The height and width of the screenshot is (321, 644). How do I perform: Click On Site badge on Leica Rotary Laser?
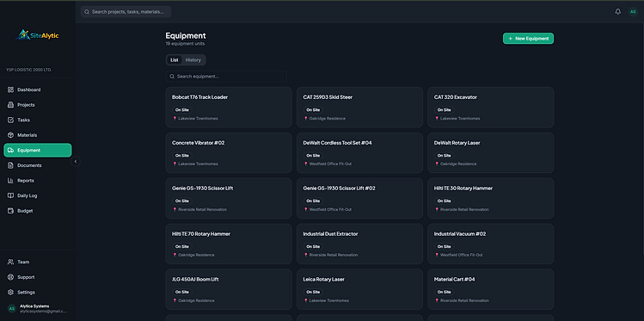(313, 293)
